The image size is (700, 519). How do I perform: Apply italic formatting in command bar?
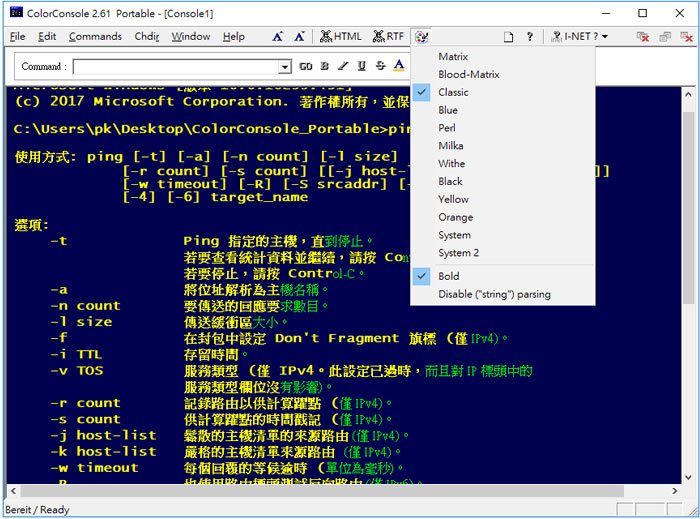click(343, 67)
